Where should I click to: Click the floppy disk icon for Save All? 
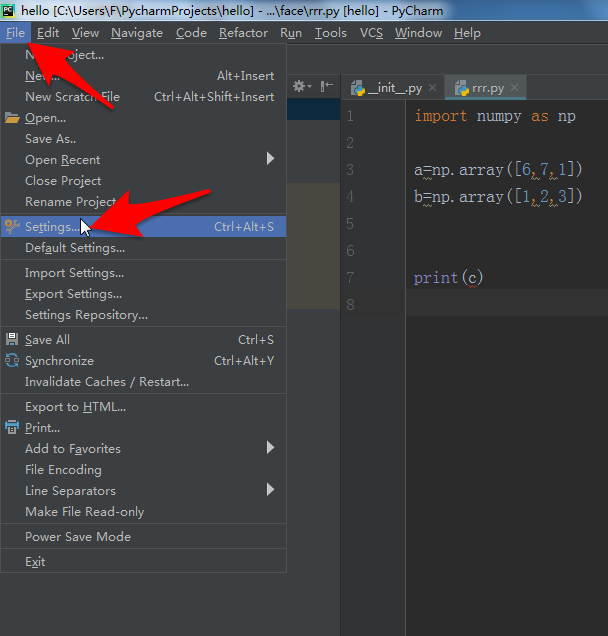[x=12, y=339]
